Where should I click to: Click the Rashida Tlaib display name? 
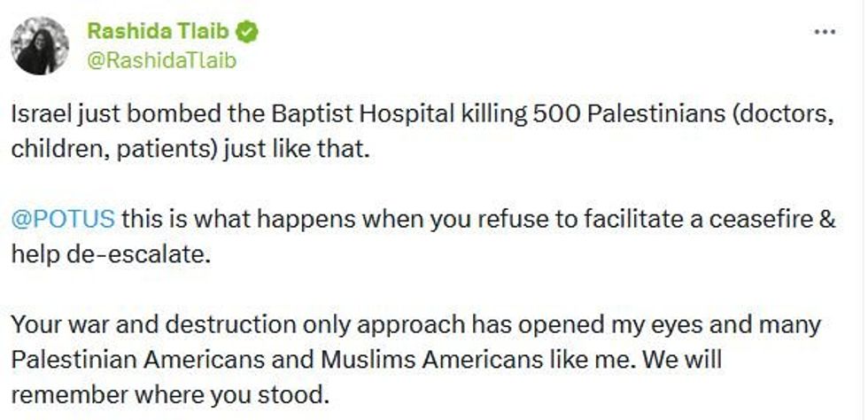tap(158, 33)
